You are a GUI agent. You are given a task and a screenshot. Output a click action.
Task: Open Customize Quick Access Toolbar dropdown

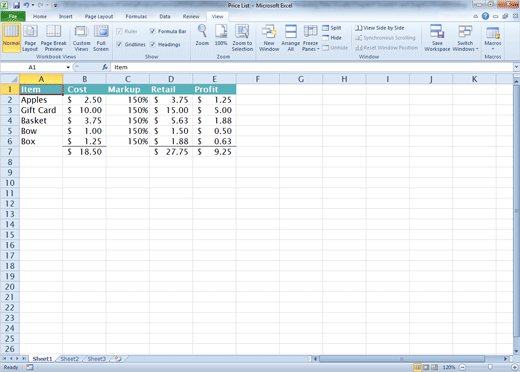[x=56, y=6]
